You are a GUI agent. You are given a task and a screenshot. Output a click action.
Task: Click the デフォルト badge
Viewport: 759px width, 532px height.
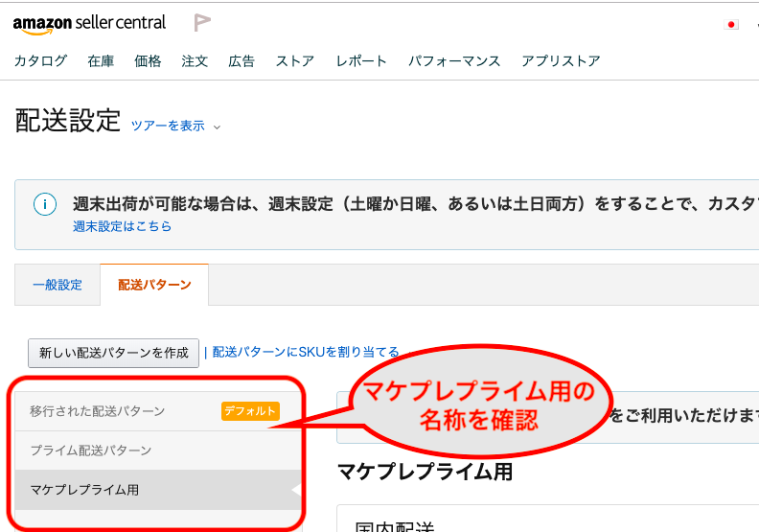click(250, 411)
